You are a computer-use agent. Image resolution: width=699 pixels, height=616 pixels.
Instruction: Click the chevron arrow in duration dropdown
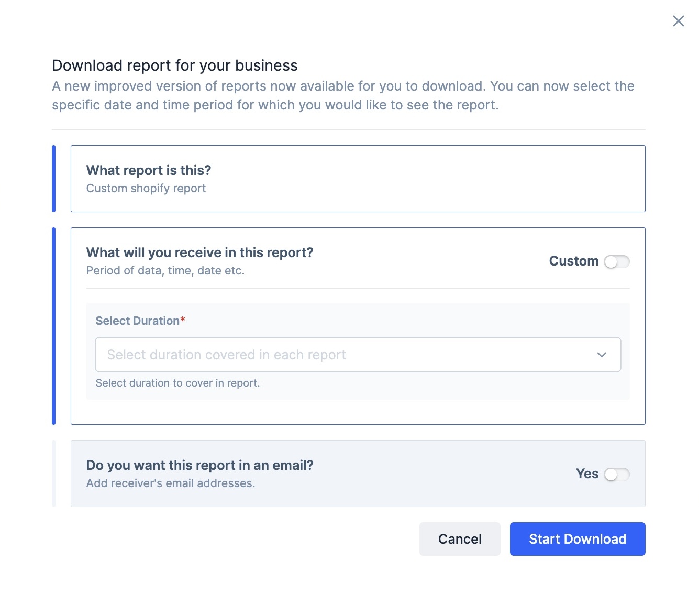click(602, 355)
